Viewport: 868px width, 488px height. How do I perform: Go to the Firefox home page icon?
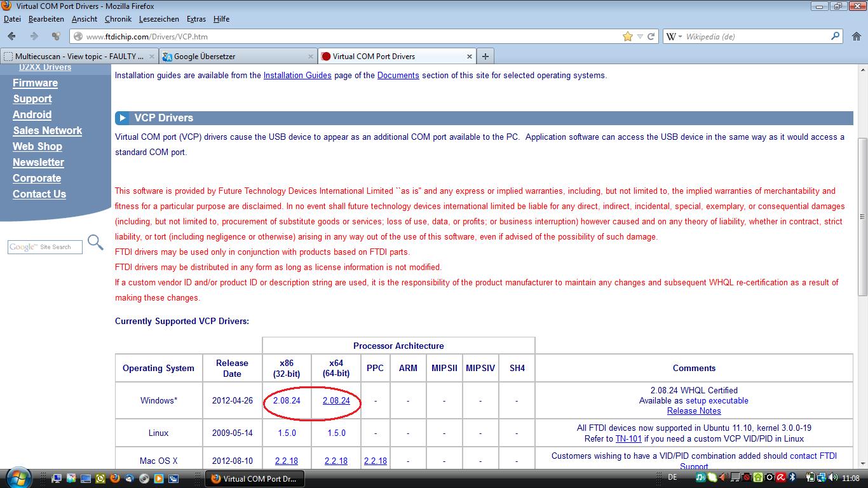[x=856, y=36]
